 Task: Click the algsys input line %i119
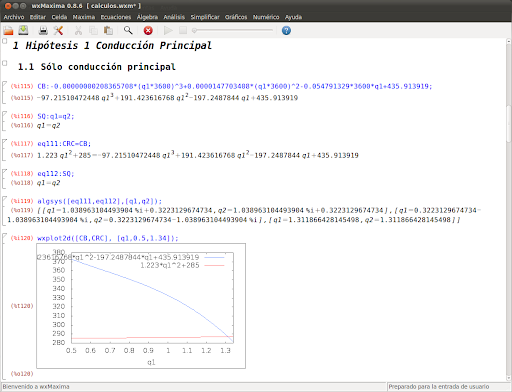tap(99, 201)
